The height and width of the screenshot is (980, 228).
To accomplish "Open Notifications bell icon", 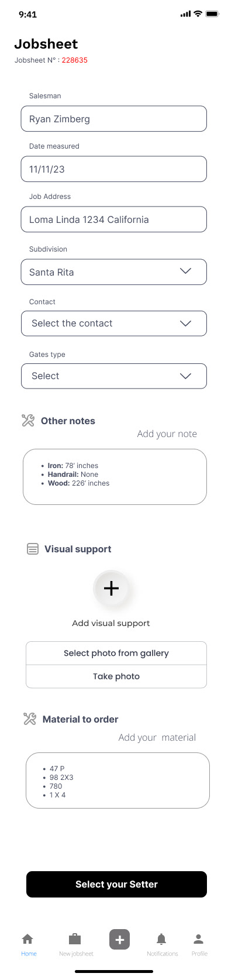I will (161, 939).
